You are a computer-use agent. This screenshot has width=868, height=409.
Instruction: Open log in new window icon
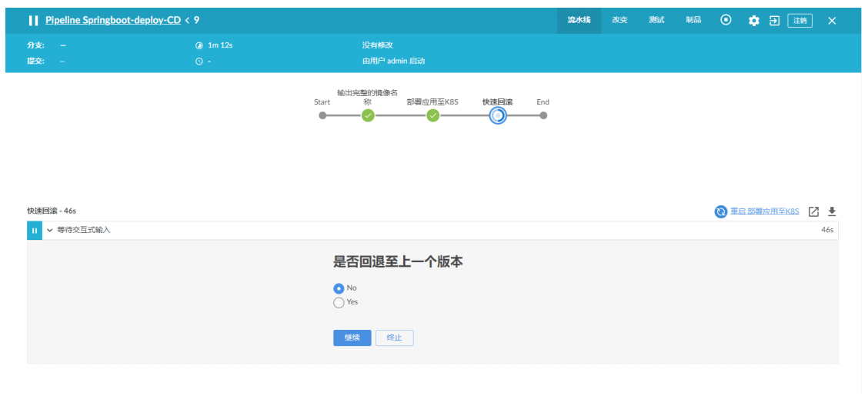813,212
